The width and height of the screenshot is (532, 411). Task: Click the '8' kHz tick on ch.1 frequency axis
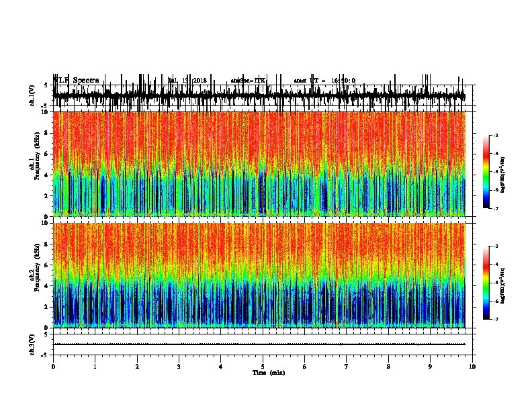click(47, 133)
